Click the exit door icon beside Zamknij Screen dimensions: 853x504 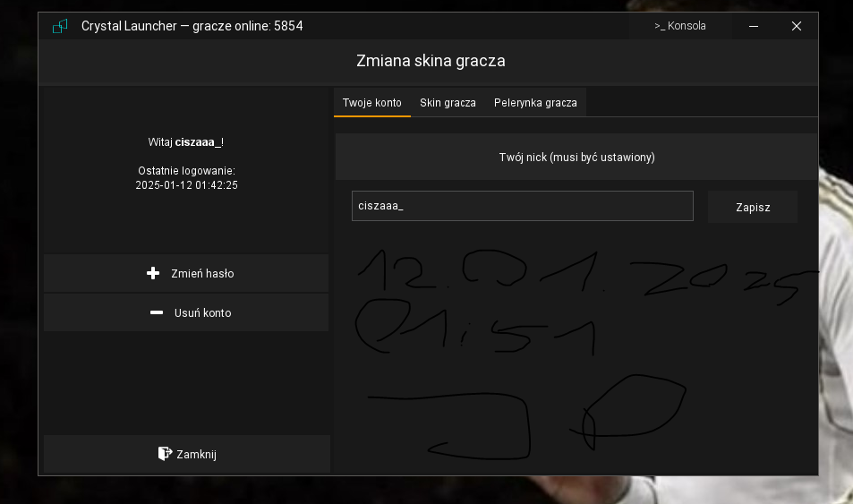coord(165,454)
